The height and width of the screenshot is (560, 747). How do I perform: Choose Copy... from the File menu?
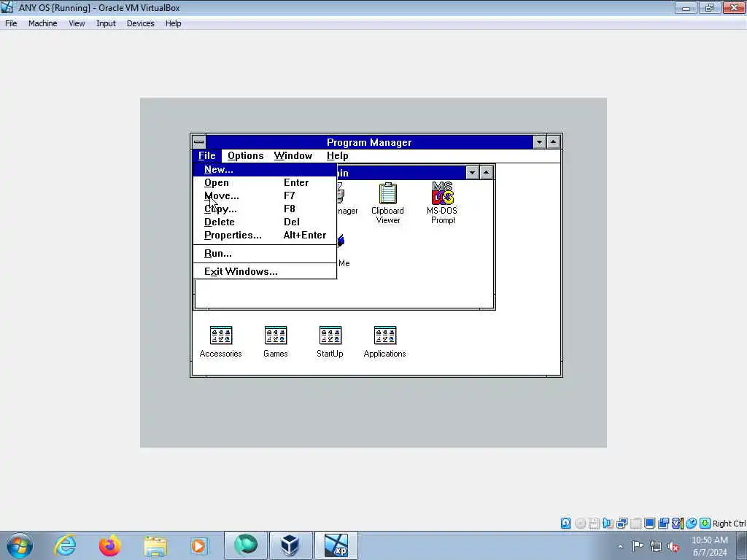pyautogui.click(x=265, y=209)
